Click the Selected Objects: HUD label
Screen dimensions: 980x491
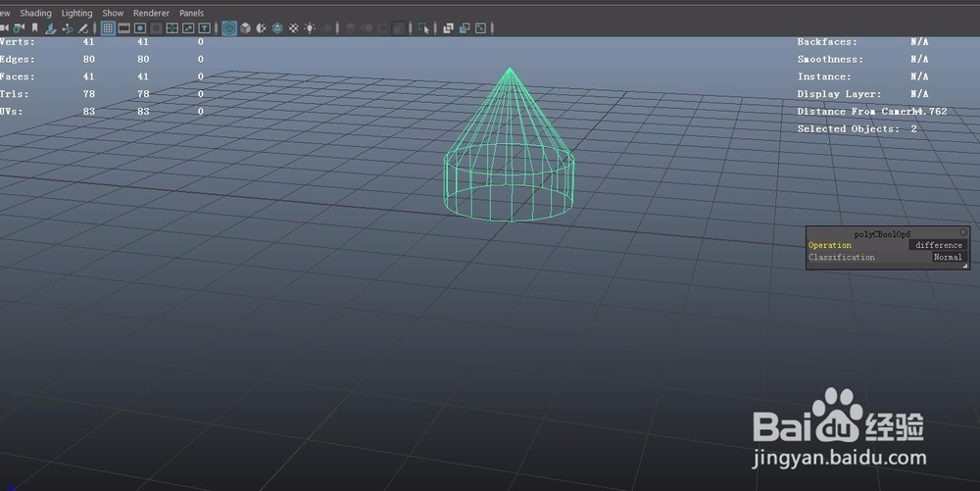tap(848, 128)
